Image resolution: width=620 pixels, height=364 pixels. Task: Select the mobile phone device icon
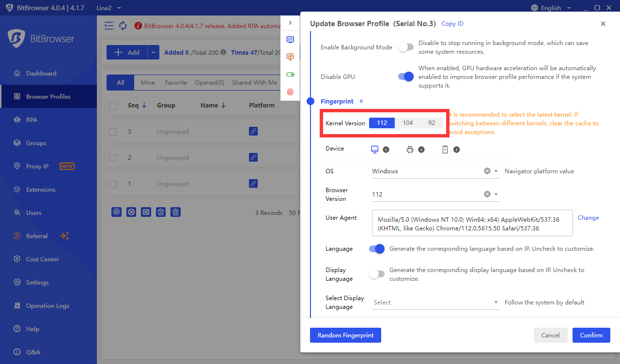[445, 150]
